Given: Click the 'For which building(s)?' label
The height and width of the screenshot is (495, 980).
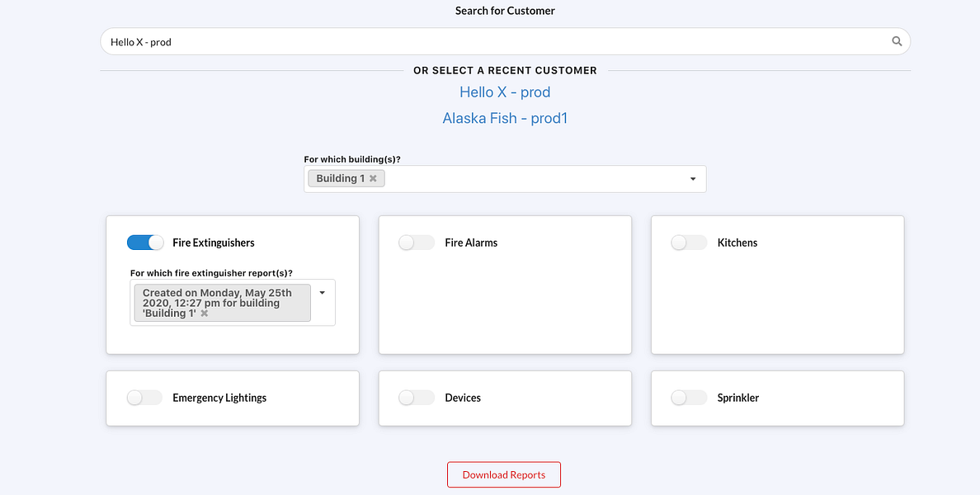Looking at the screenshot, I should coord(352,159).
